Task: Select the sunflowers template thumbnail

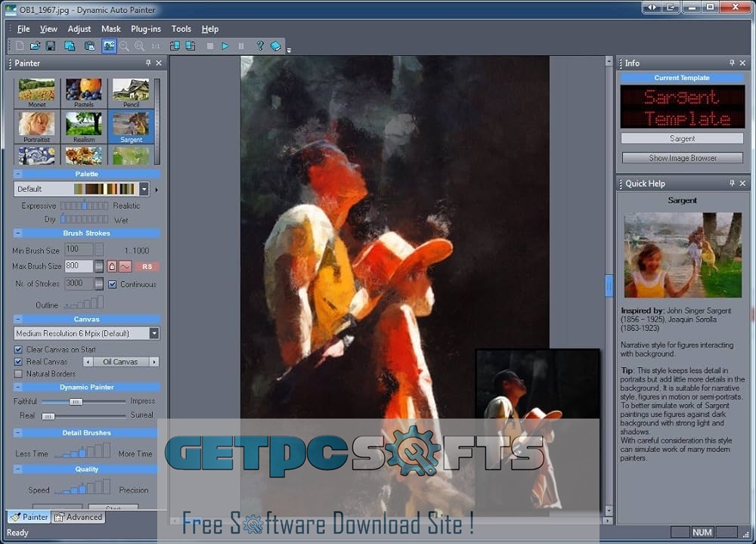Action: (84, 156)
